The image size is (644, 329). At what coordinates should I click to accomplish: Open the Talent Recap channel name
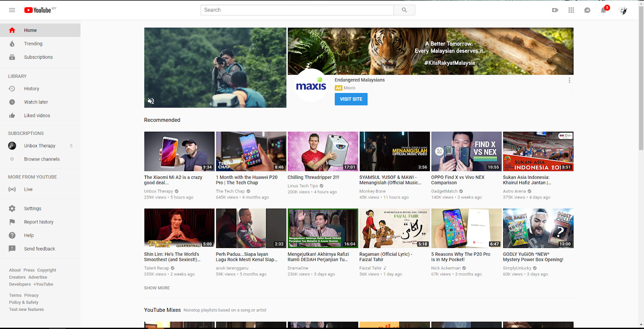pos(157,268)
